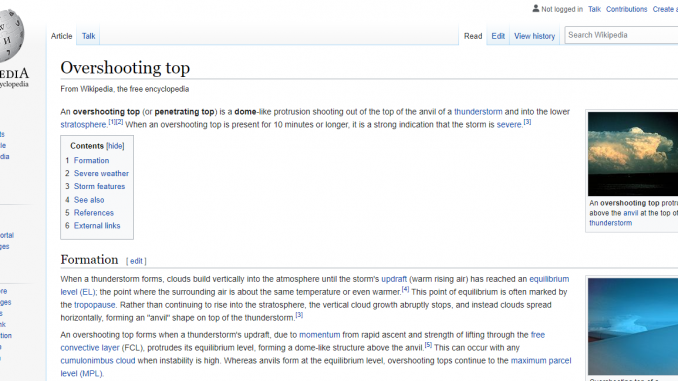Click the not-logged-in user icon
The width and height of the screenshot is (678, 381).
click(536, 9)
